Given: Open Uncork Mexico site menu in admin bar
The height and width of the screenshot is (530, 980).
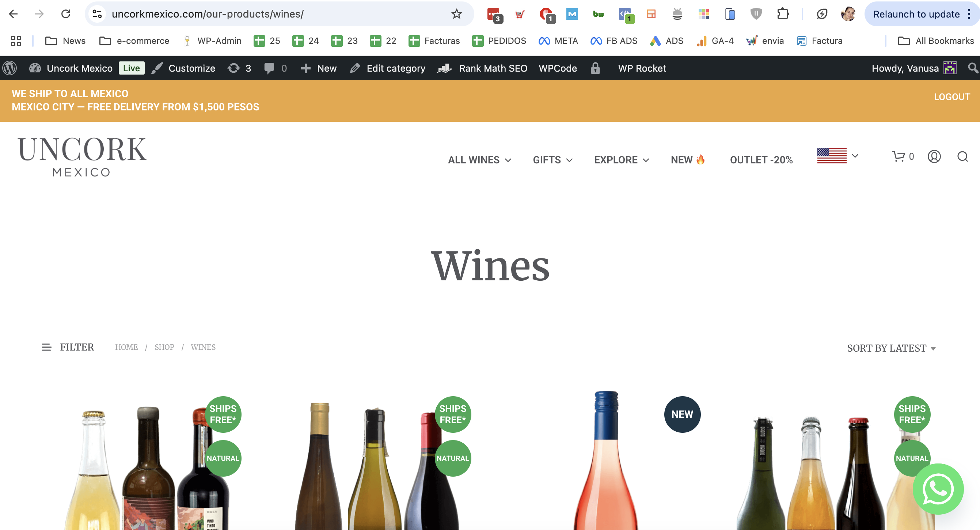Looking at the screenshot, I should pyautogui.click(x=71, y=68).
